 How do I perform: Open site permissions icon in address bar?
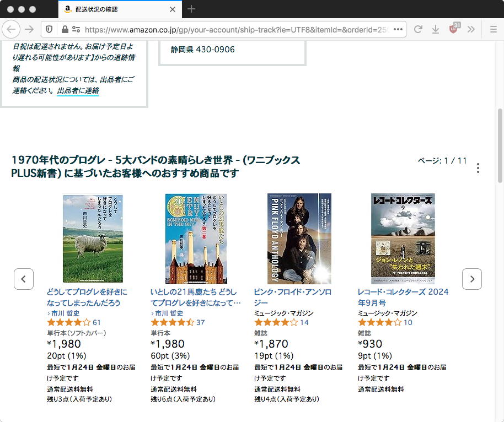coord(76,30)
